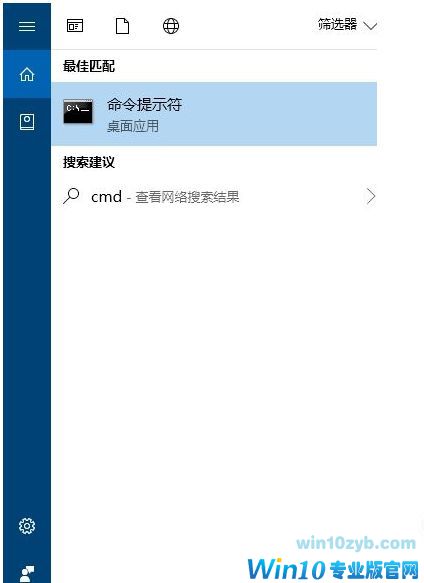Click the 搜索建议 section heading
The width and height of the screenshot is (424, 583).
pos(89,162)
